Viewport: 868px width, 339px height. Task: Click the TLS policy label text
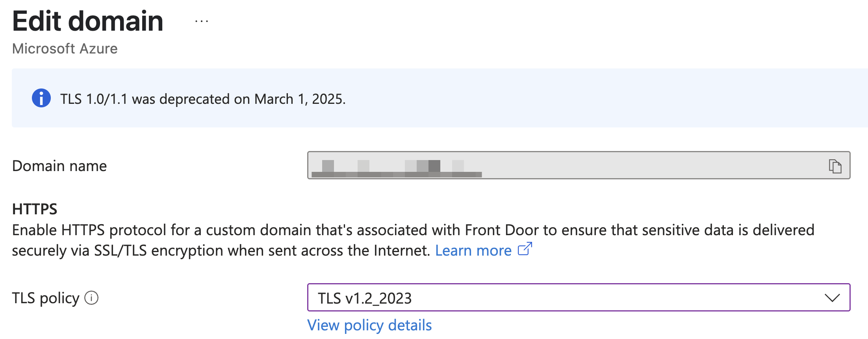(x=46, y=298)
